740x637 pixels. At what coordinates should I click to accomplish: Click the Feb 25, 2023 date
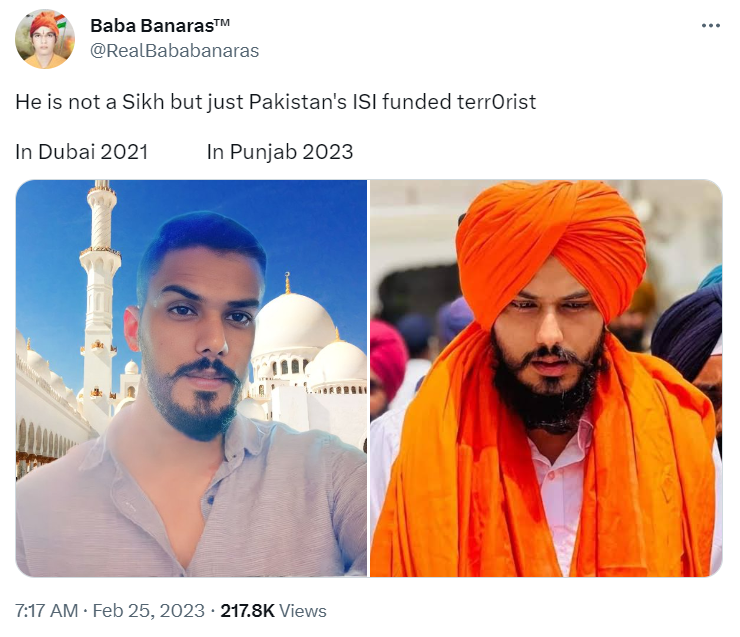[149, 611]
